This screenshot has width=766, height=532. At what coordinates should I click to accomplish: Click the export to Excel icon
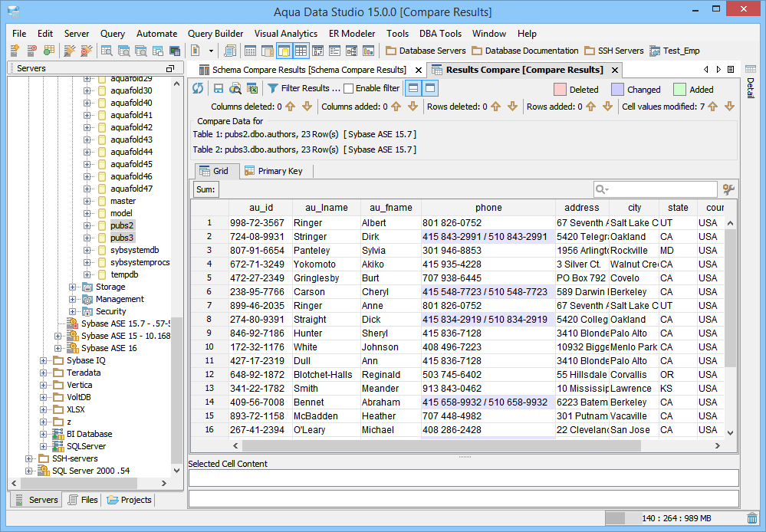tap(252, 88)
